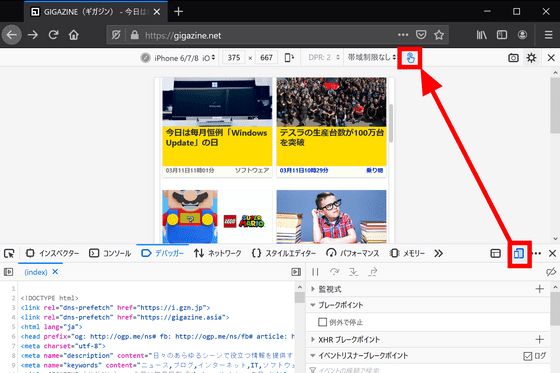Viewport: 560px width, 373px height.
Task: Open the DPR 2 dropdown
Action: (324, 58)
